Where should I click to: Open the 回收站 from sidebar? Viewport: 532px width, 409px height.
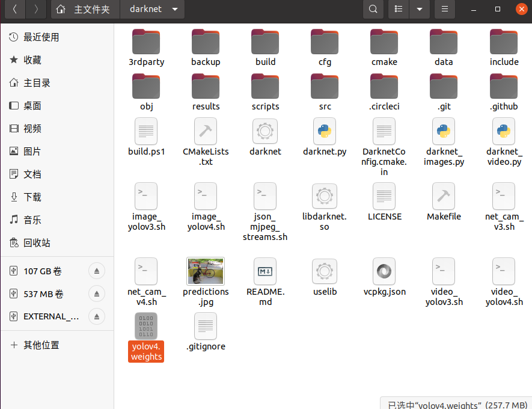coord(39,242)
